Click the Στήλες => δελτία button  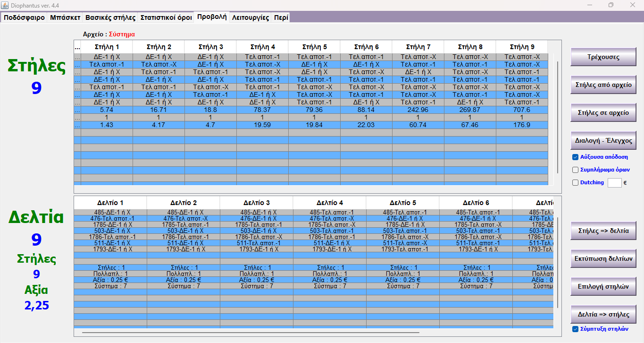(x=603, y=231)
